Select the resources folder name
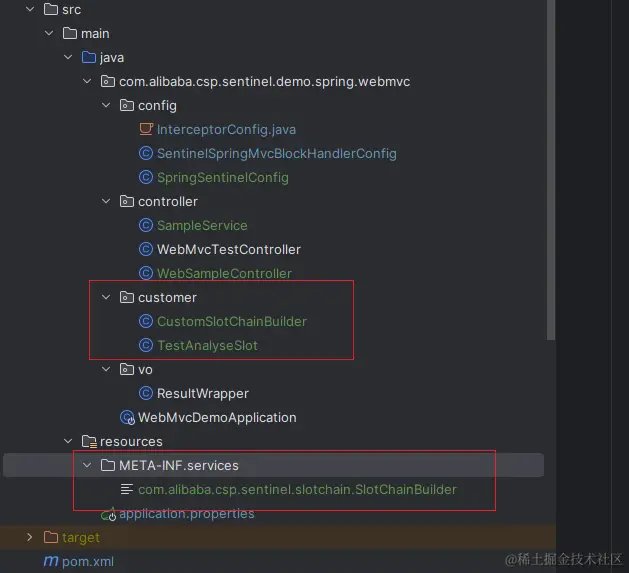This screenshot has width=629, height=573. point(131,442)
